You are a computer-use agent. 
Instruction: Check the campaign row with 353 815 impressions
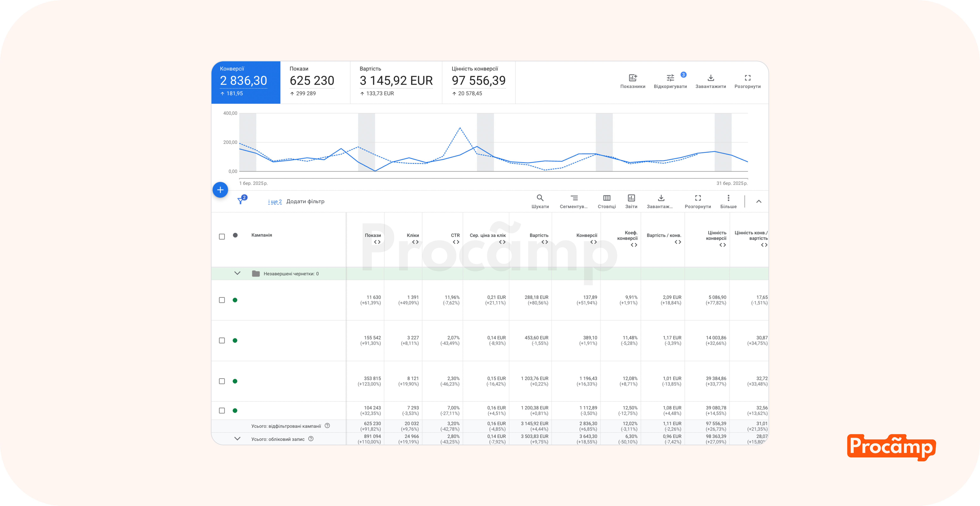tap(222, 381)
